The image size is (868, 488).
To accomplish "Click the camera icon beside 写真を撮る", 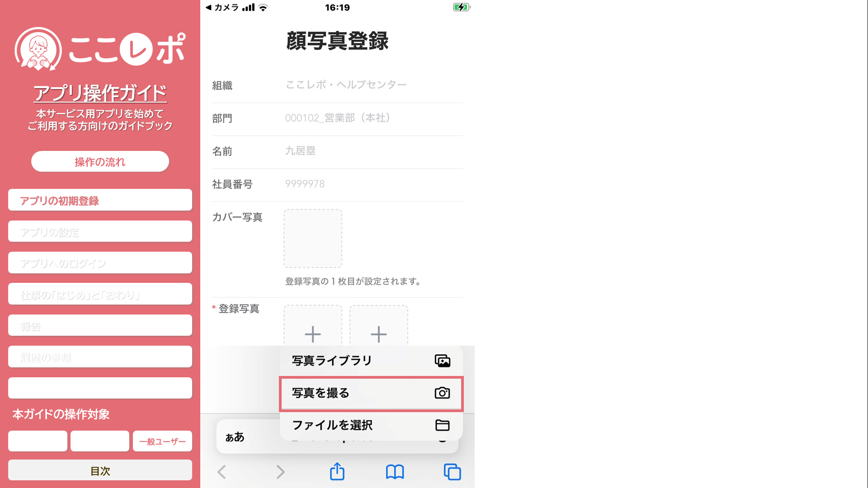I will pos(442,393).
